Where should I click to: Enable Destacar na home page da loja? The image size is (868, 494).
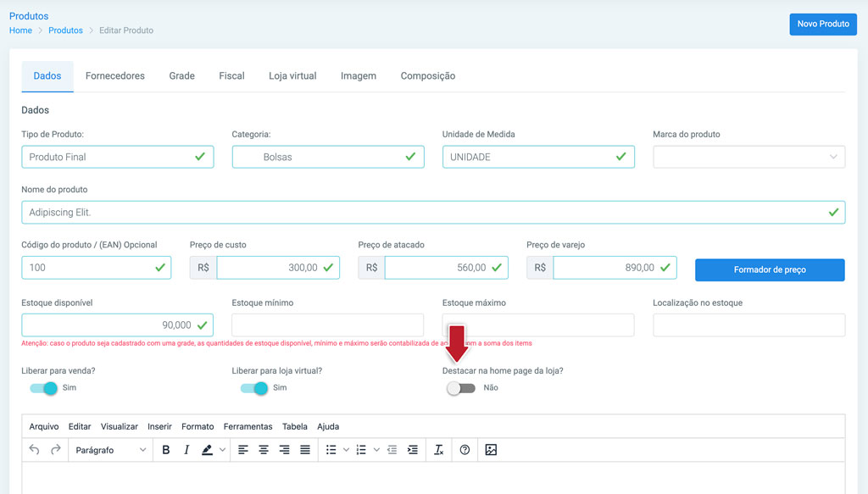point(461,388)
